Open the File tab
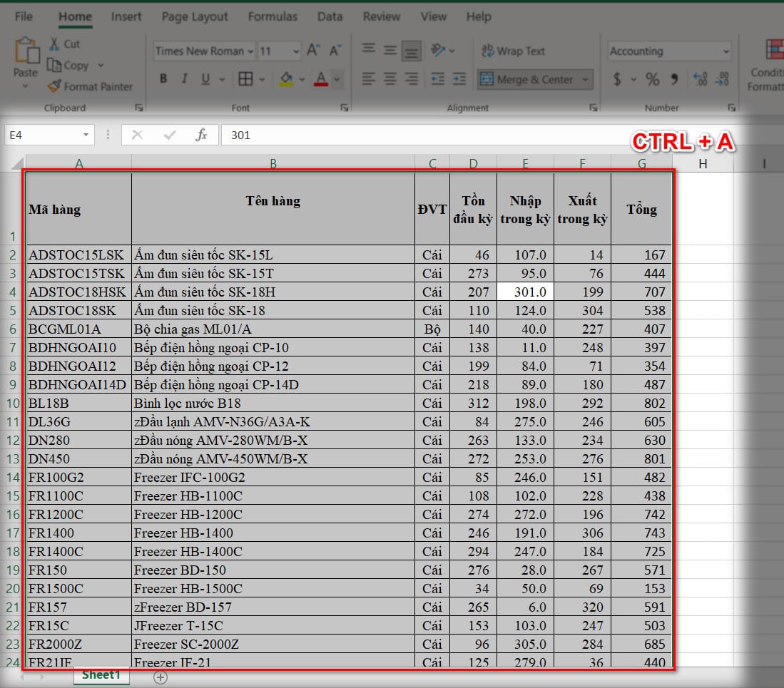 point(24,16)
